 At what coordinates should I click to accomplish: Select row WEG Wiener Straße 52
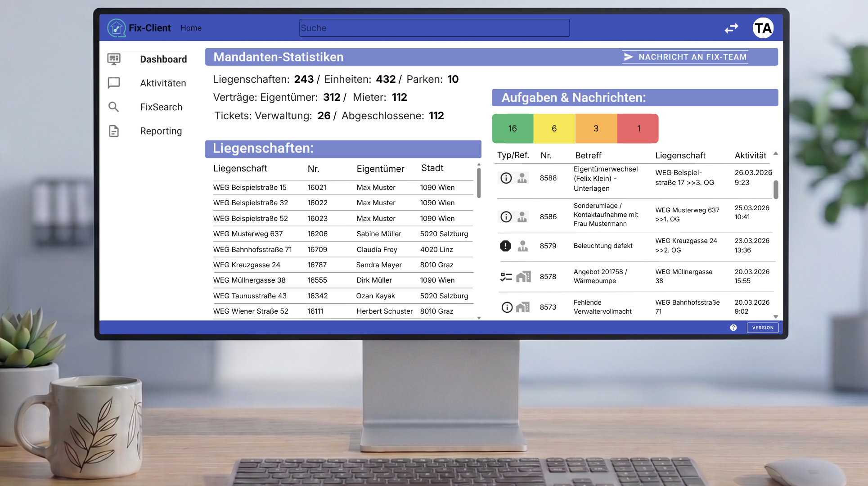coord(343,311)
